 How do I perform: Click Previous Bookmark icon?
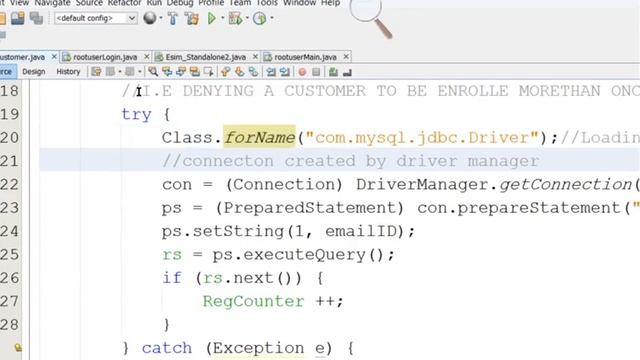[225, 72]
